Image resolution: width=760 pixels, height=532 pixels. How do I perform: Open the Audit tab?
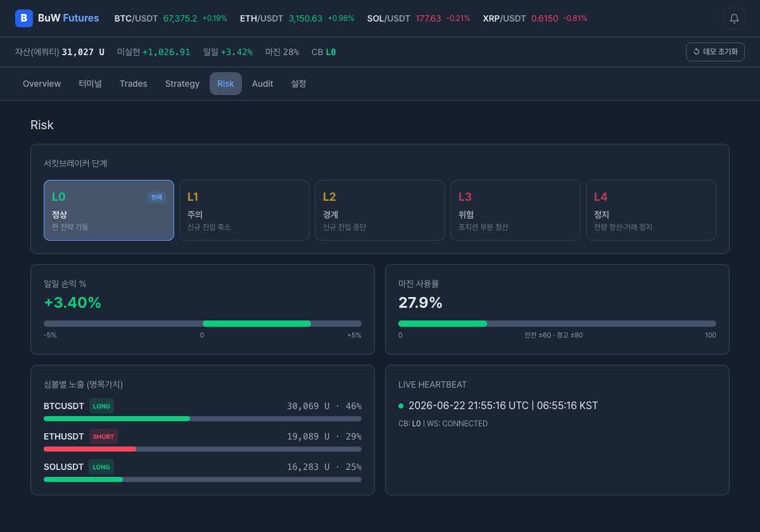tap(262, 84)
